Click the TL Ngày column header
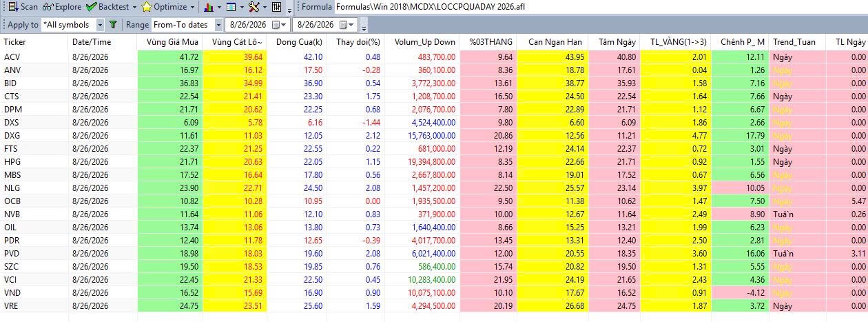 click(847, 42)
